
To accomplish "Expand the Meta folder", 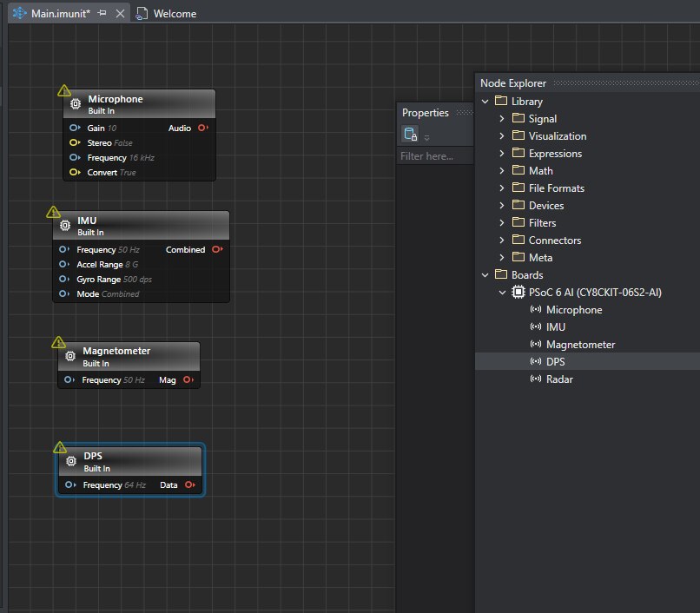I will [502, 258].
